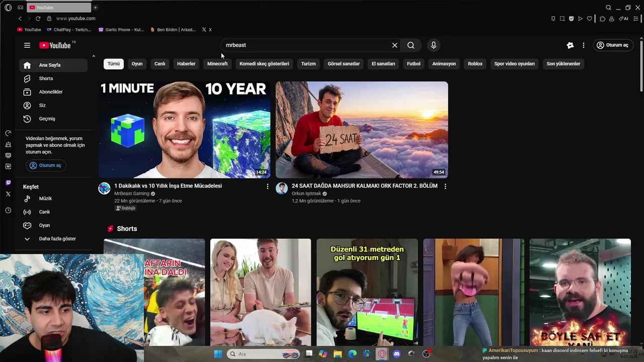Open GX Cleaner broom in sidebar
This screenshot has height=362, width=644.
(8, 144)
